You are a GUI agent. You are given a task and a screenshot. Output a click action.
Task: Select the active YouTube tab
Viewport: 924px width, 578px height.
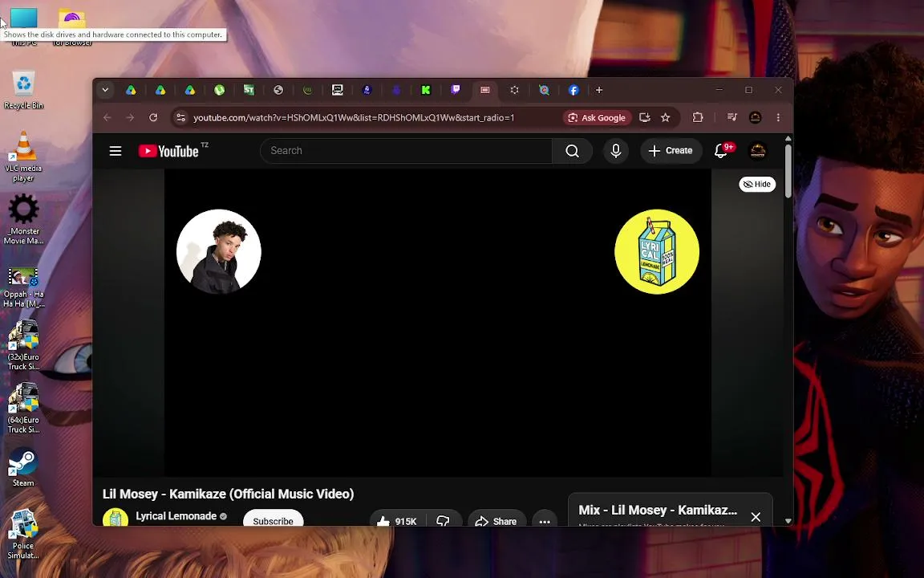[485, 90]
